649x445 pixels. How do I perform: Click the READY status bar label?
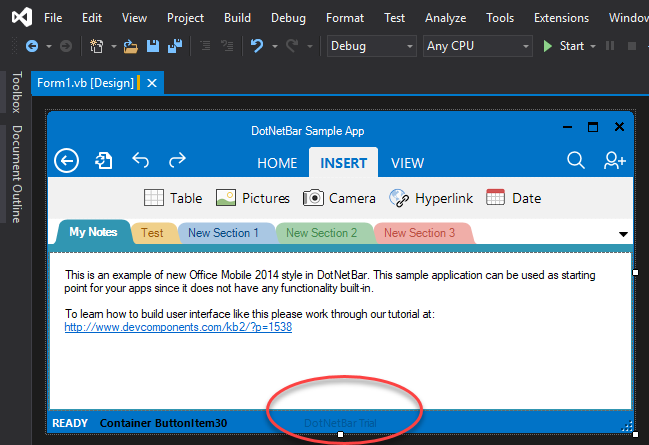(x=70, y=423)
